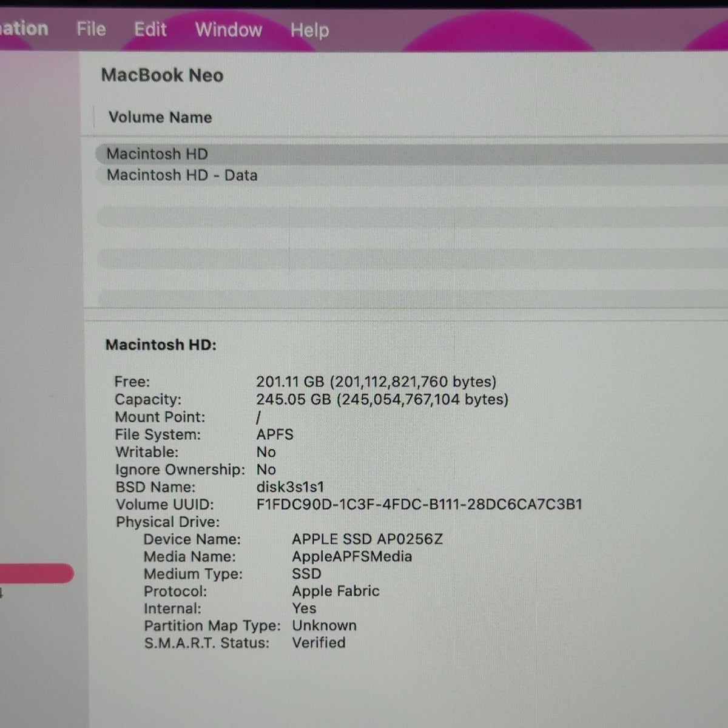
Task: Click Protocol value Apple Fabric
Action: (335, 591)
